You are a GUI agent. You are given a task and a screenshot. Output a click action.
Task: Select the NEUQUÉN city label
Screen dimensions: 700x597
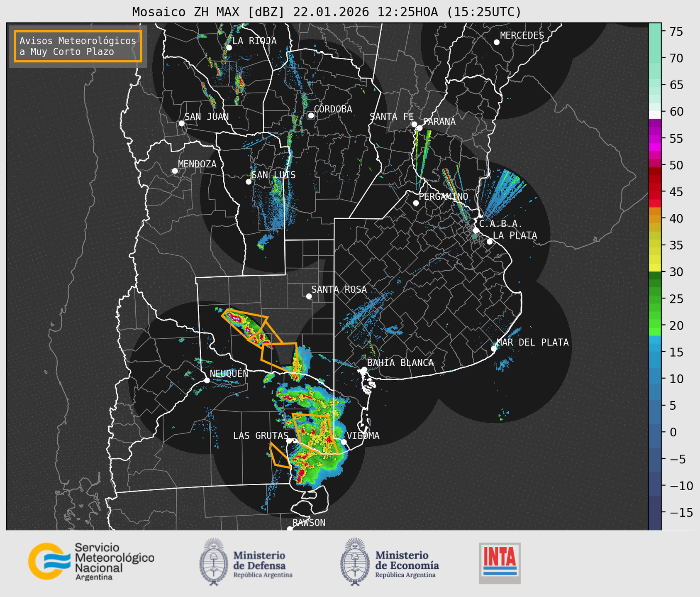click(229, 373)
